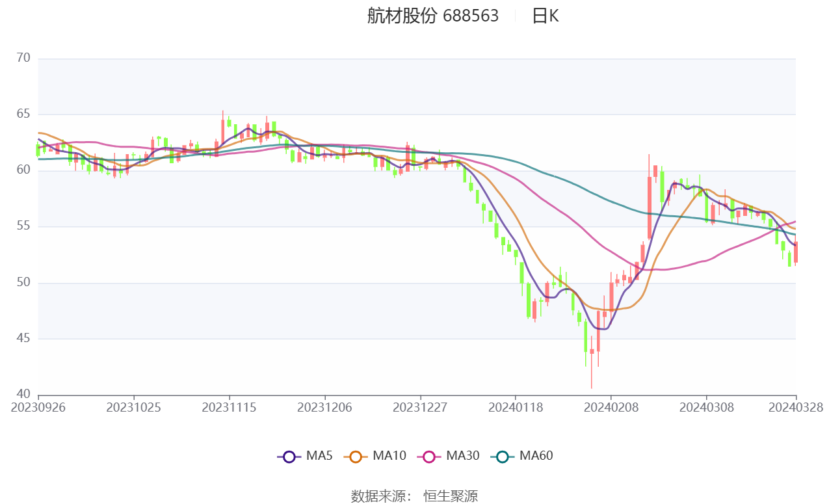Click the 20231115 date axis label
829x504 pixels.
(x=229, y=407)
